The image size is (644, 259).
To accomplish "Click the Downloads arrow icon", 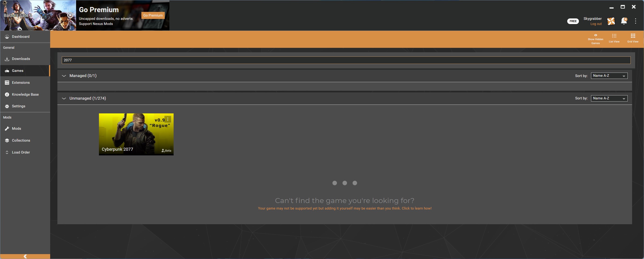I will (7, 59).
